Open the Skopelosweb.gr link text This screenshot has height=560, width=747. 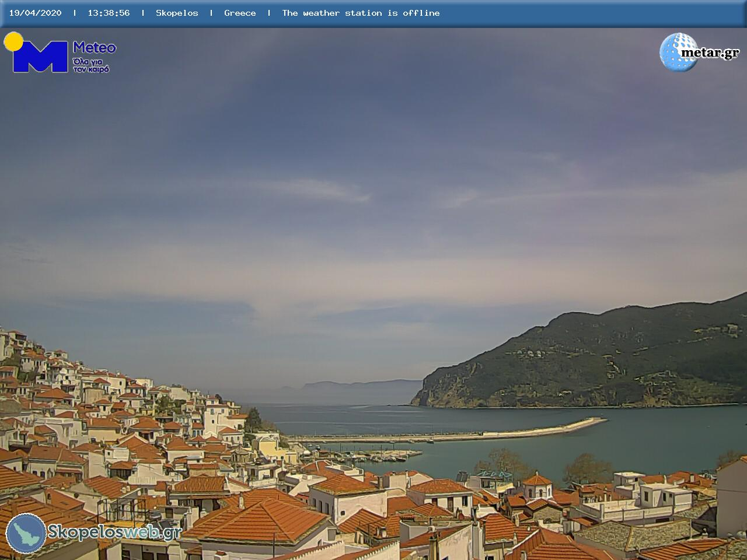114,532
